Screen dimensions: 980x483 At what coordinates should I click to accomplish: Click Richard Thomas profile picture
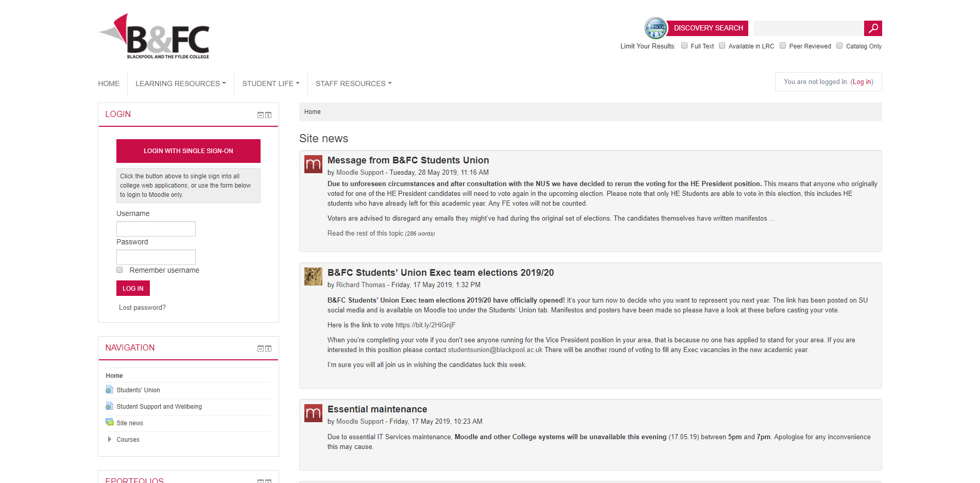coord(313,277)
